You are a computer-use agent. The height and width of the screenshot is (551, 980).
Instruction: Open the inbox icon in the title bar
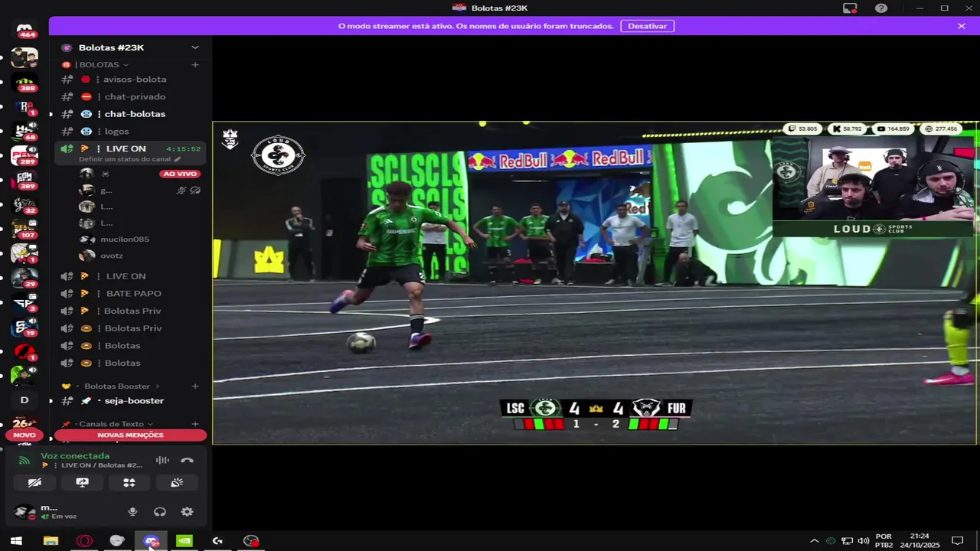(850, 8)
